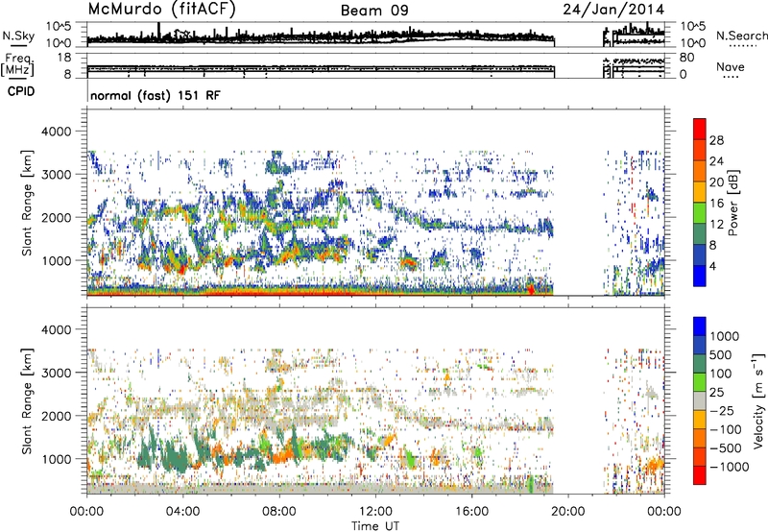Viewport: 768px width, 532px height.
Task: Click the '2000' tick of the velocity panel
Action: (57, 416)
